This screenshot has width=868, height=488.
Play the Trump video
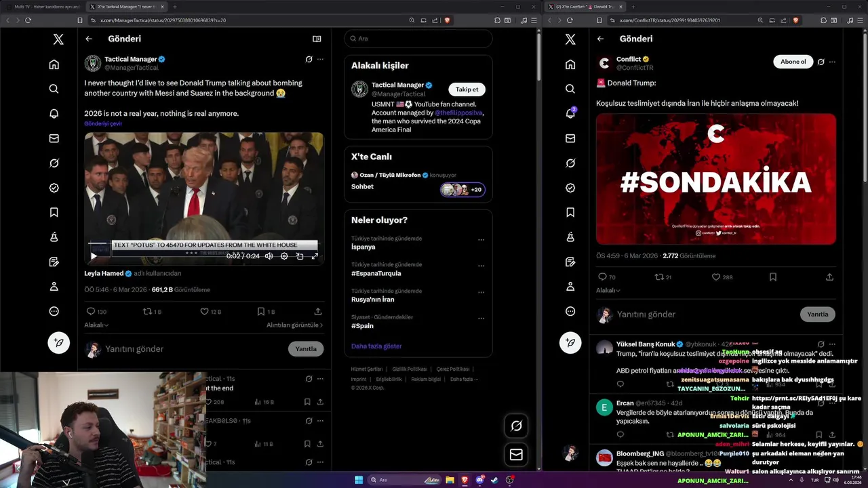(93, 256)
